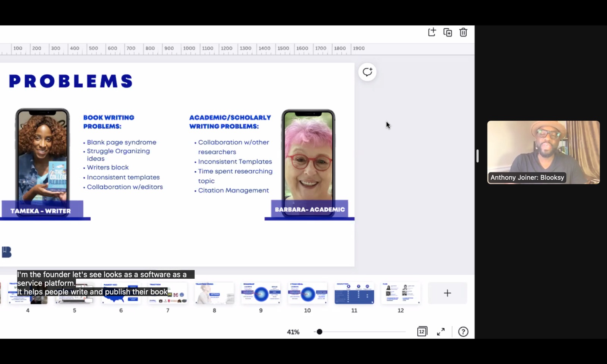The width and height of the screenshot is (607, 364).
Task: Select slide thumbnail 10
Action: tap(307, 293)
